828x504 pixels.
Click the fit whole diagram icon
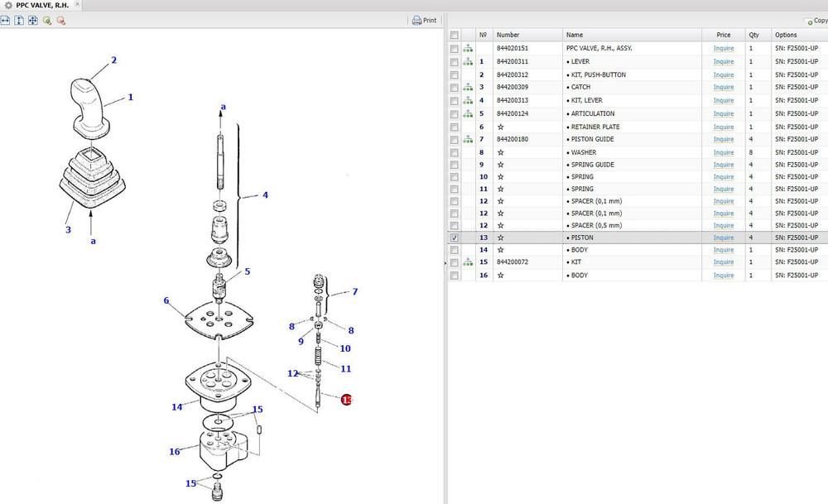point(33,21)
